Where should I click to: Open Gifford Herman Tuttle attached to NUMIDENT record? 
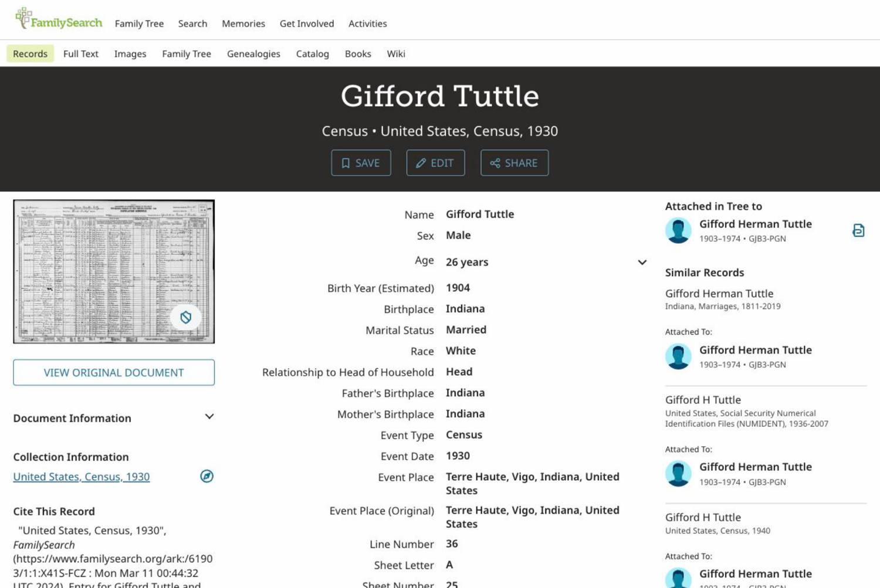tap(756, 467)
